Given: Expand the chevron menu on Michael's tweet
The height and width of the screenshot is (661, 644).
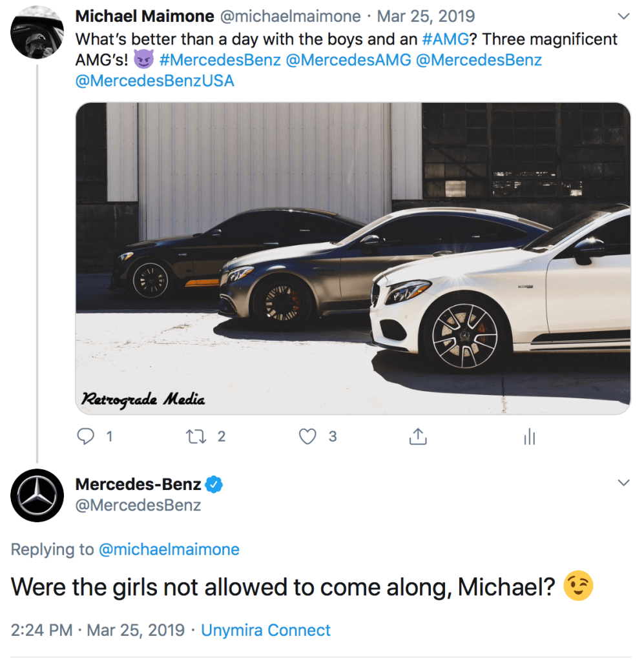Looking at the screenshot, I should coord(623,15).
